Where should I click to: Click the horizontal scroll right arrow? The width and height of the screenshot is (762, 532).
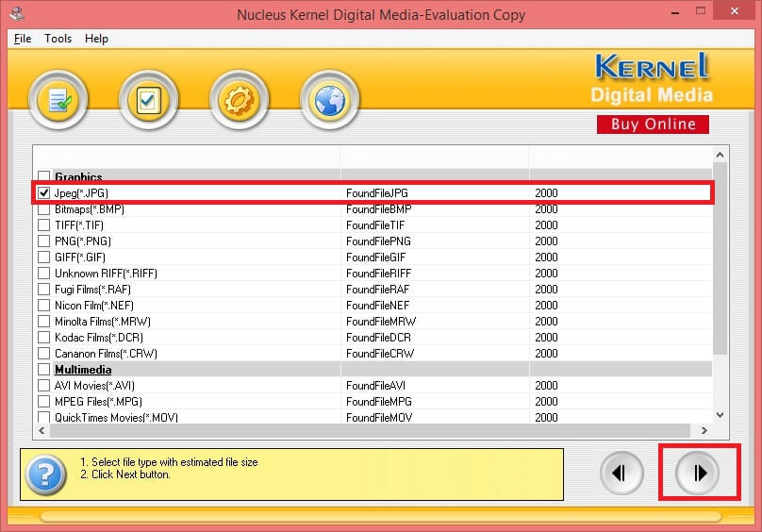coord(704,430)
